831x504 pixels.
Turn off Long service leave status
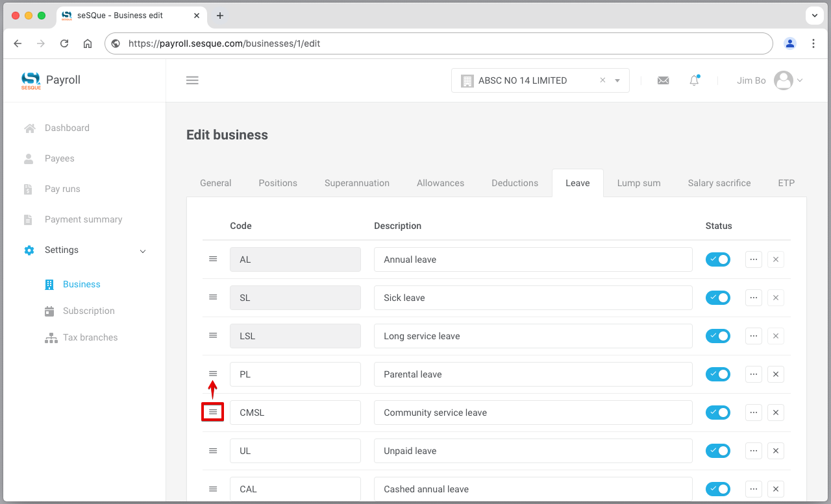pos(717,336)
